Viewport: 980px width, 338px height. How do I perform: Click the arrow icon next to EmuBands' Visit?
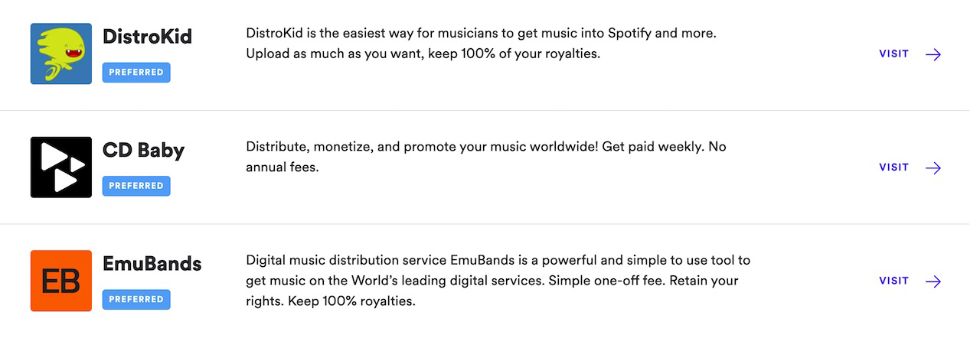(933, 281)
